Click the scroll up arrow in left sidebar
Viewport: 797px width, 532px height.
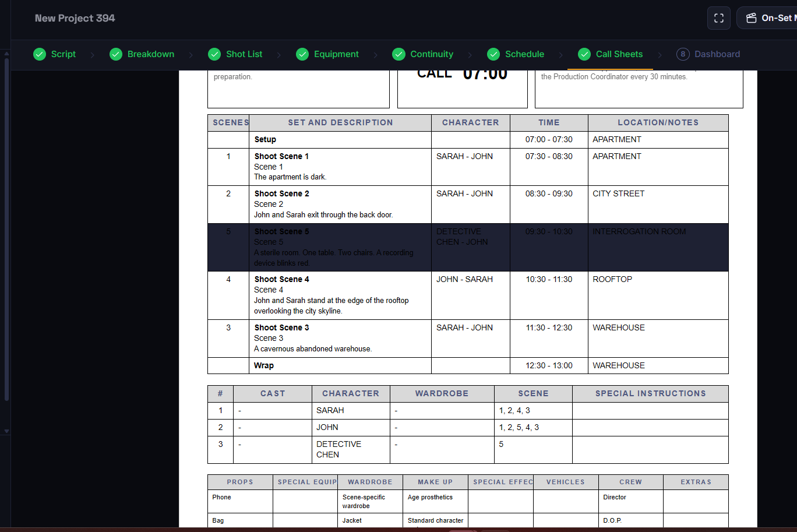pos(6,54)
